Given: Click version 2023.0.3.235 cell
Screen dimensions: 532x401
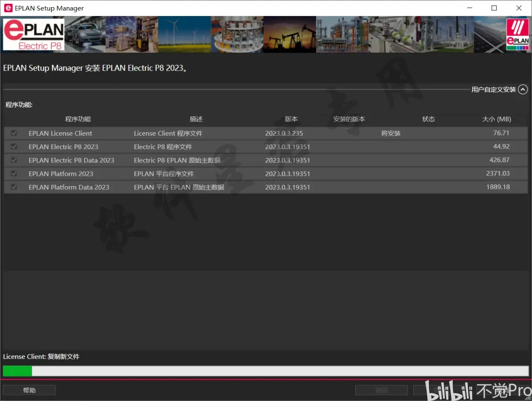Looking at the screenshot, I should click(284, 133).
